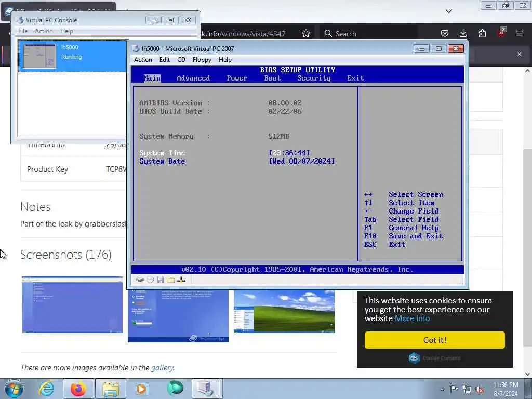
Task: Click the Firefox Search box
Action: [368, 34]
